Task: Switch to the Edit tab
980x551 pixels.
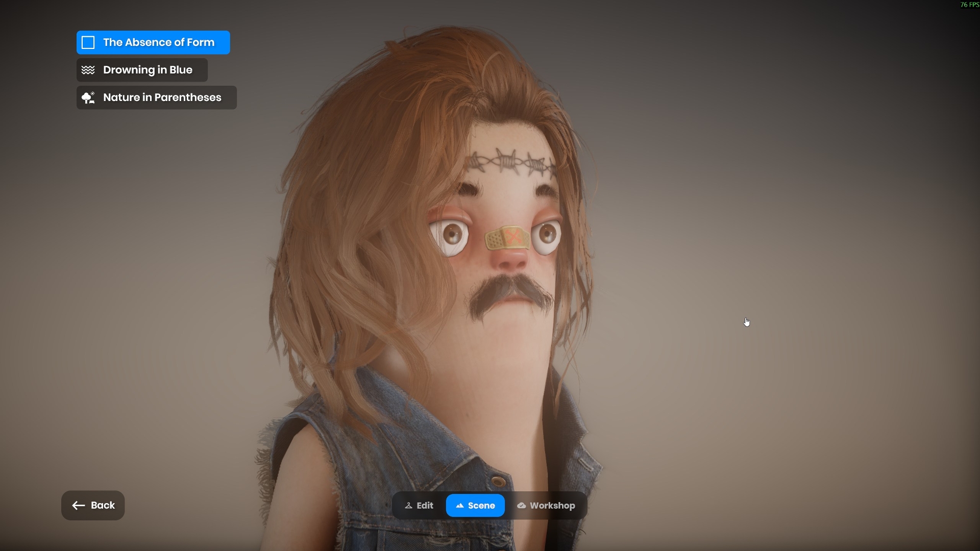Action: [x=425, y=506]
